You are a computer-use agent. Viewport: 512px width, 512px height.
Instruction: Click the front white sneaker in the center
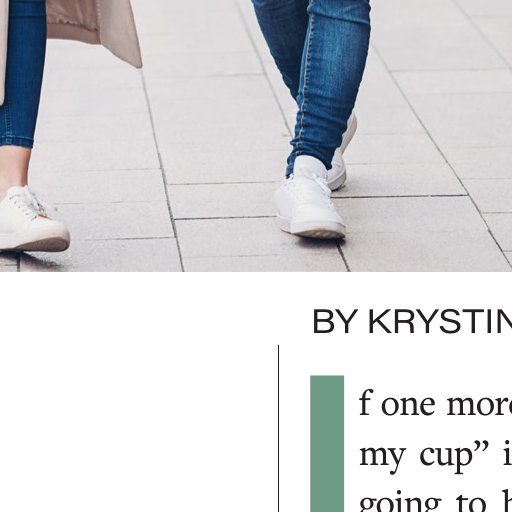310,201
